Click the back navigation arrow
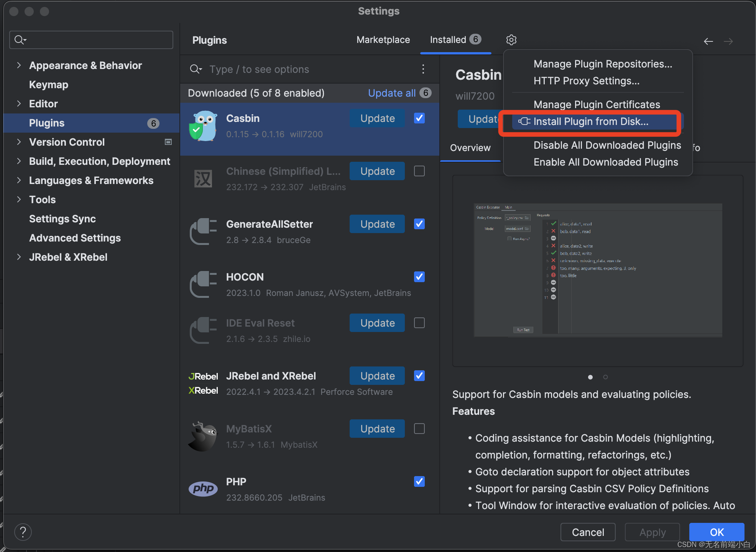This screenshot has width=756, height=552. point(708,41)
